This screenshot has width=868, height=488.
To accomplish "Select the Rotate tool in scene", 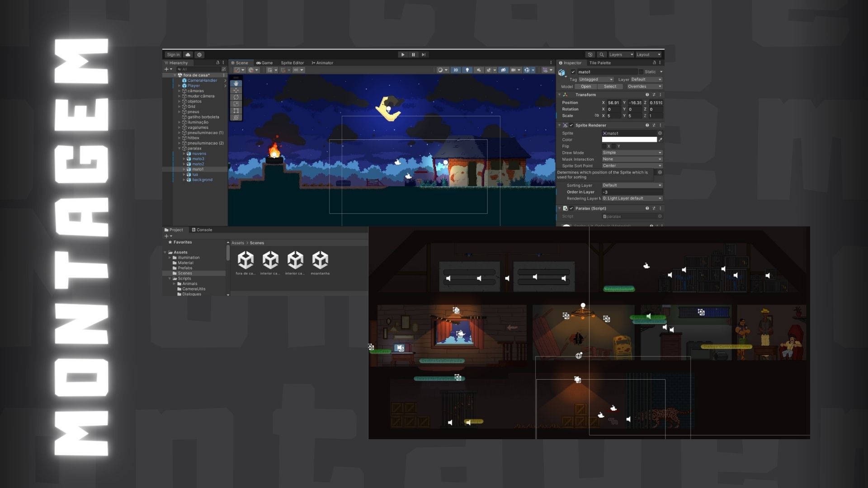I will pos(236,97).
